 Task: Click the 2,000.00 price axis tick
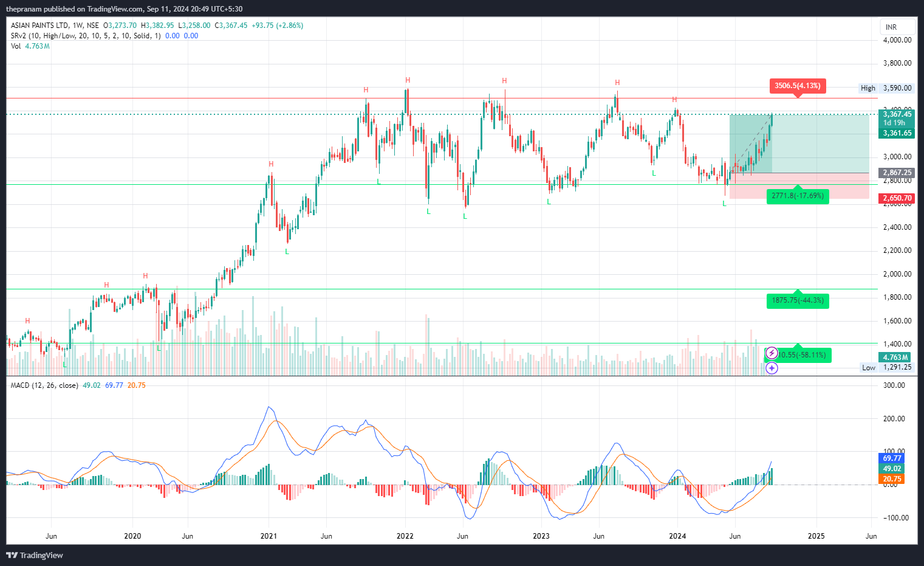(897, 274)
